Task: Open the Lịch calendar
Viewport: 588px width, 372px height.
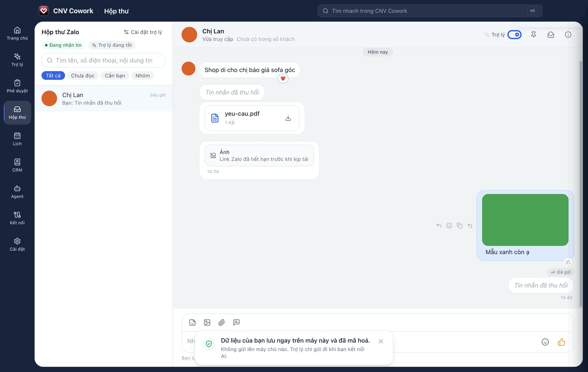Action: coord(17,139)
